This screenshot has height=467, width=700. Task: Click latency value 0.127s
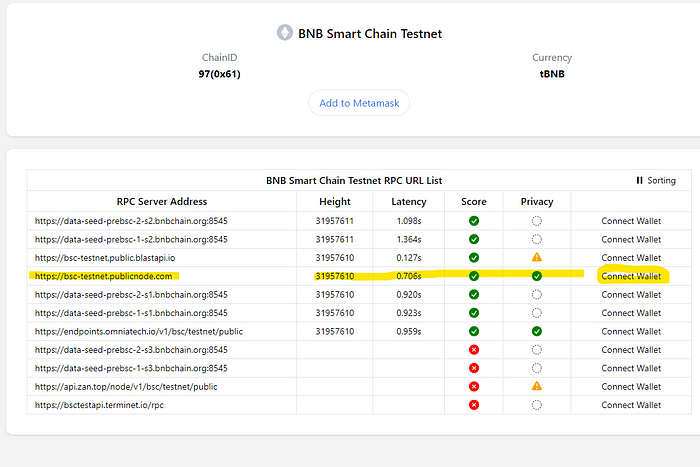[408, 258]
